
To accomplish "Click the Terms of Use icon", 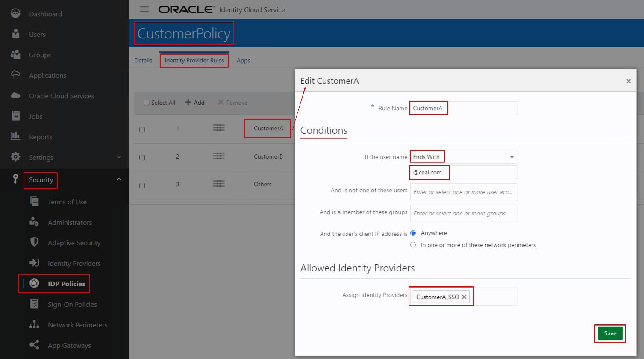I will 34,201.
